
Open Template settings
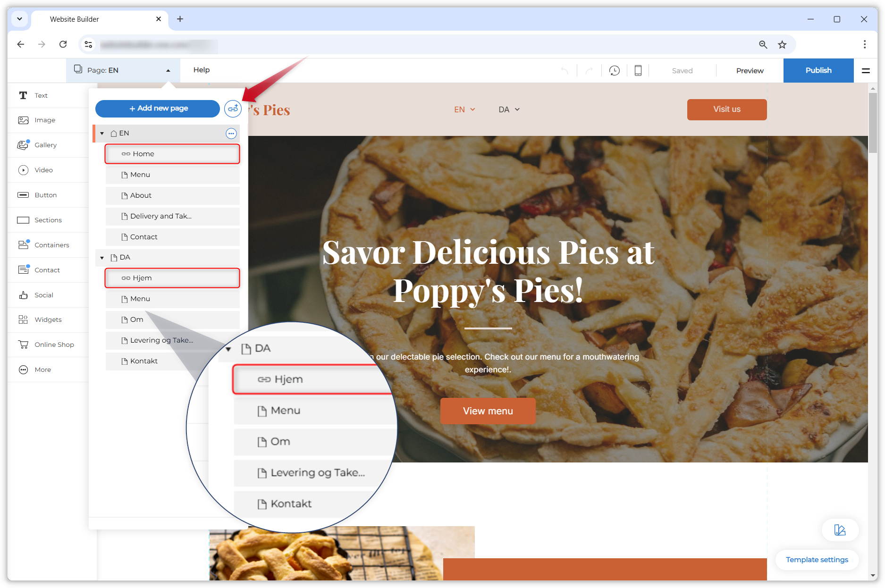click(817, 560)
